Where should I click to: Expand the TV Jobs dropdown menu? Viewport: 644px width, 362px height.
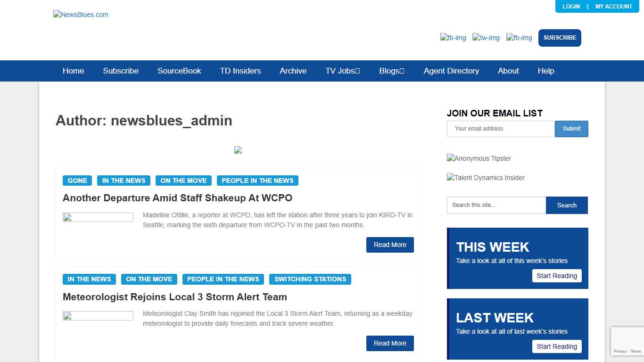pyautogui.click(x=342, y=71)
